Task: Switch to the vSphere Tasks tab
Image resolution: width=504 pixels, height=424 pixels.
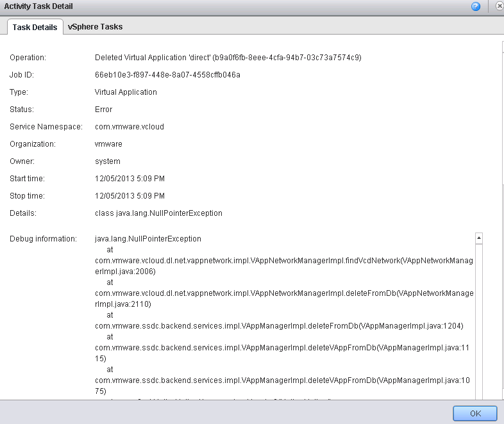Action: [x=95, y=27]
